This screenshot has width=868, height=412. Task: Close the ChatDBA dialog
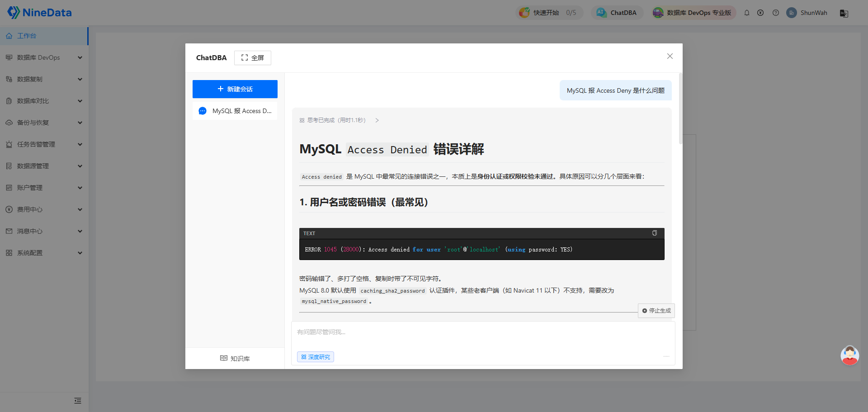coord(670,56)
